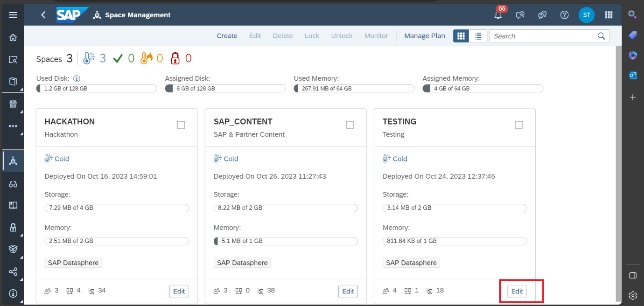Image resolution: width=644 pixels, height=306 pixels.
Task: Open the ST user profile menu
Action: coord(586,15)
